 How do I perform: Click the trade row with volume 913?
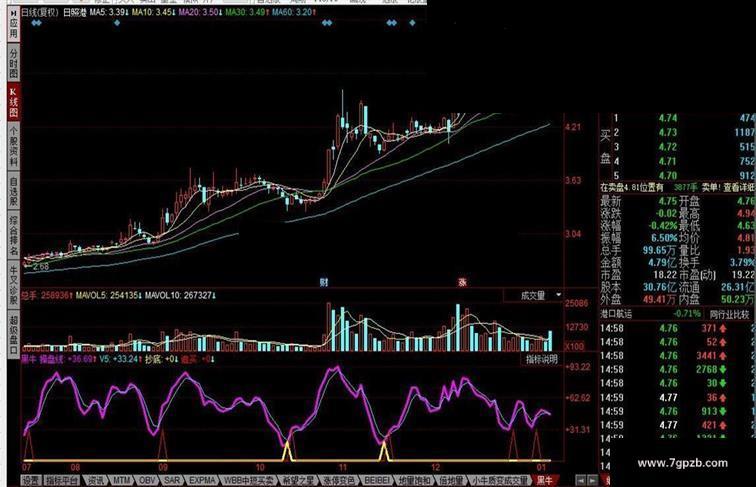coord(675,411)
